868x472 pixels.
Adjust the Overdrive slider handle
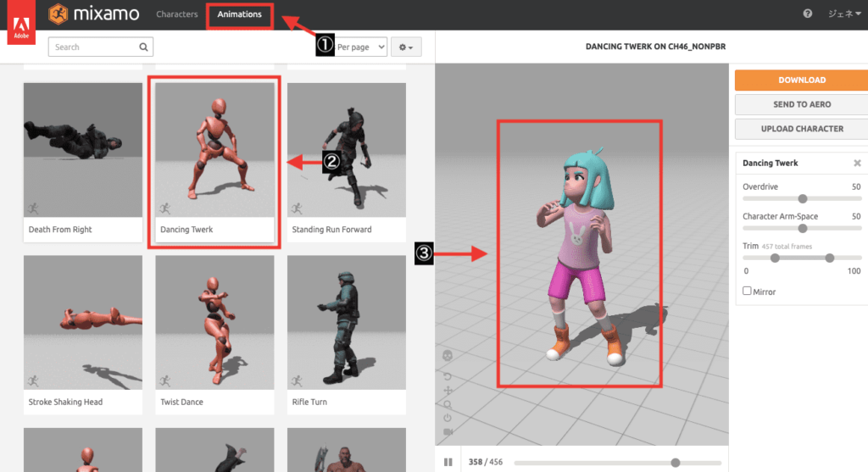tap(802, 198)
